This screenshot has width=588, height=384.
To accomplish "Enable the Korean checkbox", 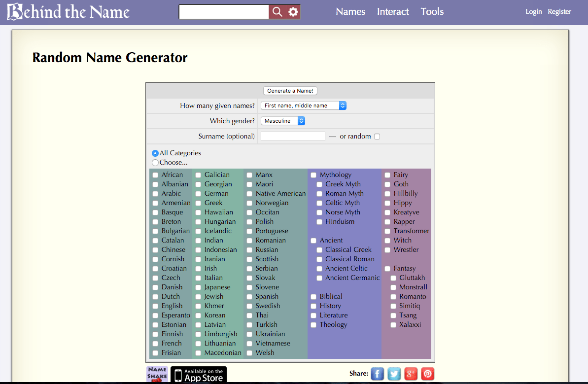I will (x=198, y=316).
